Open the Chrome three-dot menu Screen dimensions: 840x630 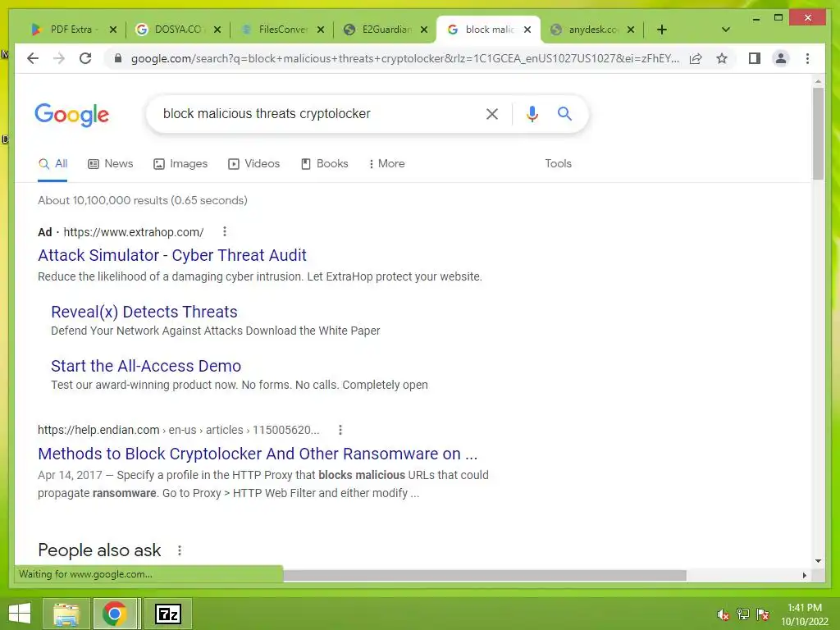tap(807, 58)
